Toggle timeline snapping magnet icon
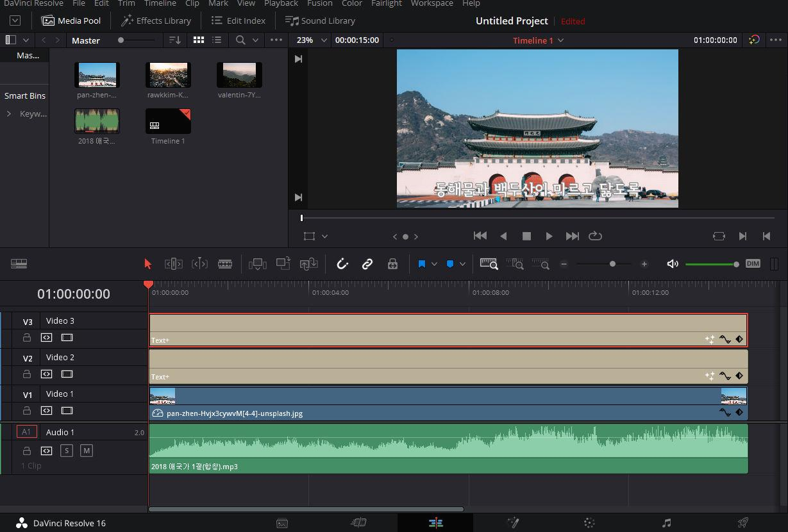Image resolution: width=788 pixels, height=532 pixels. [x=342, y=264]
